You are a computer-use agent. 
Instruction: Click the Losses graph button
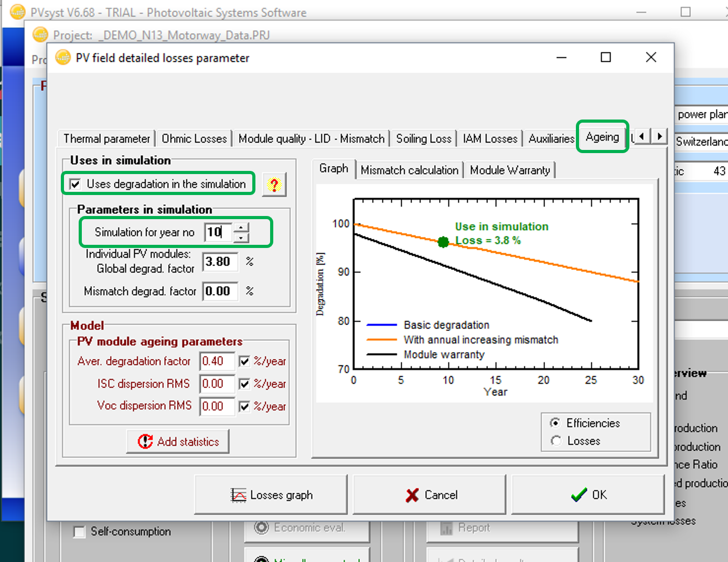271,494
